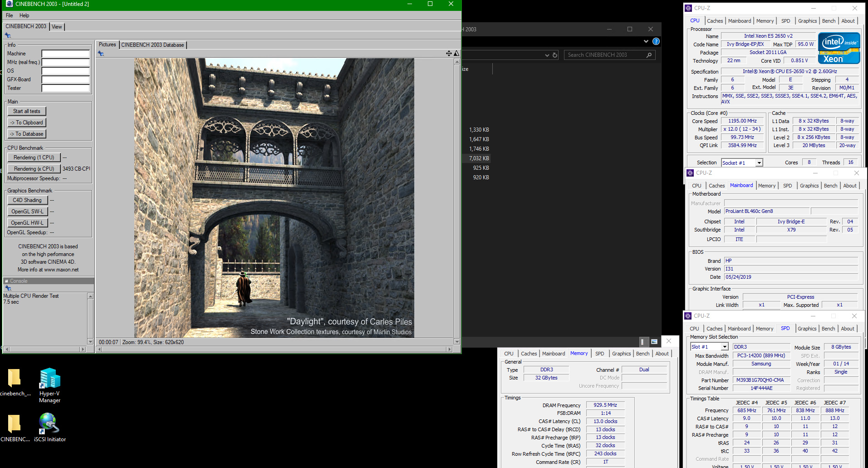Expand the Explorer address bar history dropdown

click(547, 55)
